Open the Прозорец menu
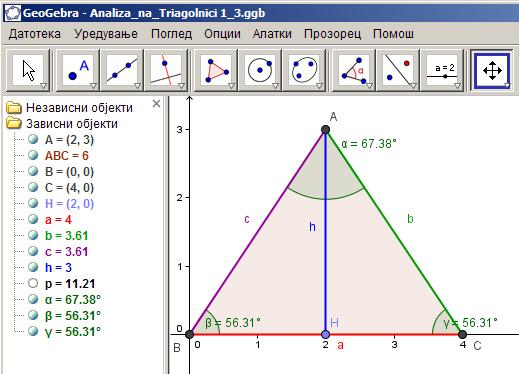Viewport: 519px width, 374px height. click(333, 34)
